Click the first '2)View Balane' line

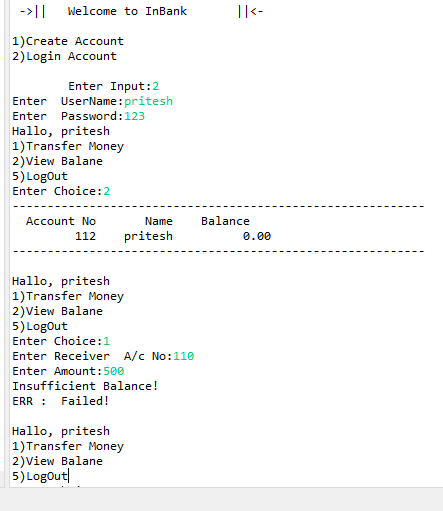(57, 161)
